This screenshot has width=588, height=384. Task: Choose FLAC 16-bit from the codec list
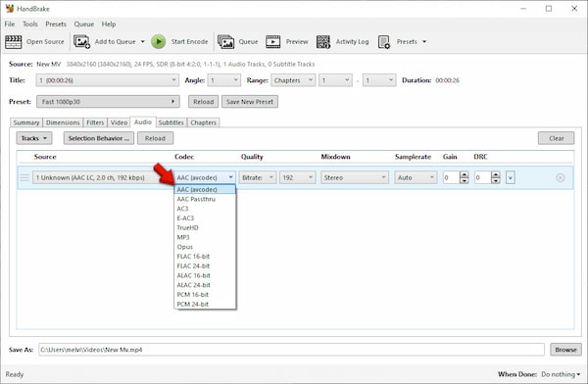click(205, 257)
